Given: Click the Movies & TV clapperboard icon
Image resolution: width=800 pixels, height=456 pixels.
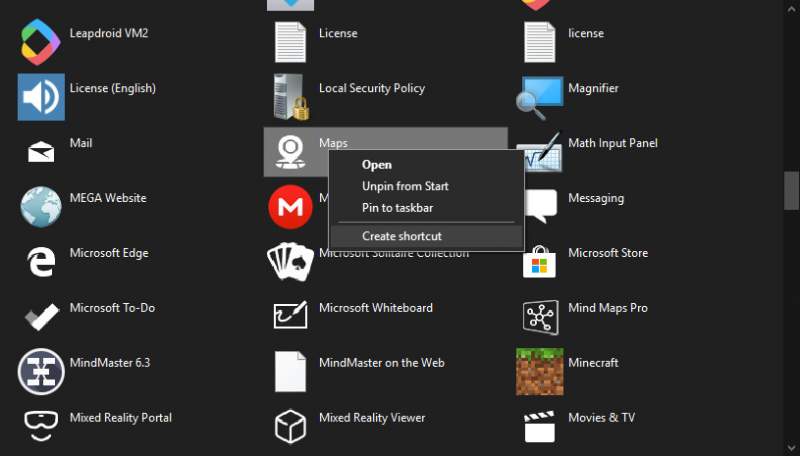Looking at the screenshot, I should pos(539,426).
